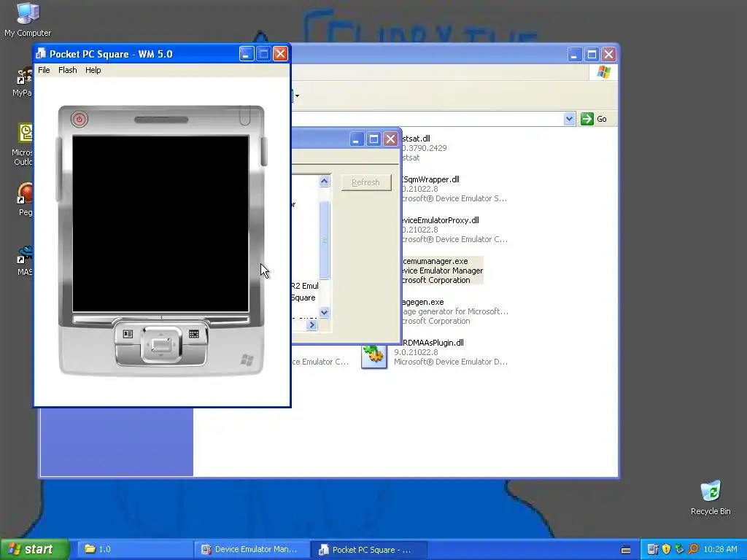Select the SqmWrapper.dll file in Explorer

coord(430,179)
